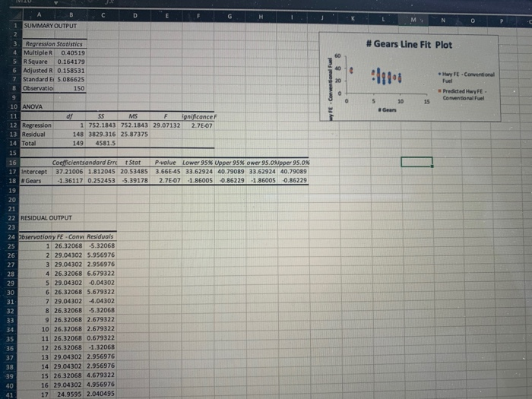Click Hwy FE - Conventional Fuel legend entry
This screenshot has width=532, height=399.
466,78
